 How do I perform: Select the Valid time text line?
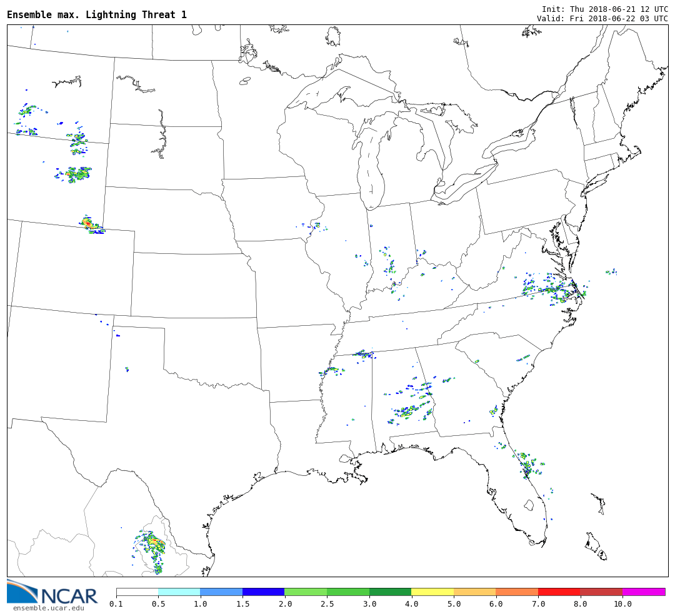[x=602, y=19]
